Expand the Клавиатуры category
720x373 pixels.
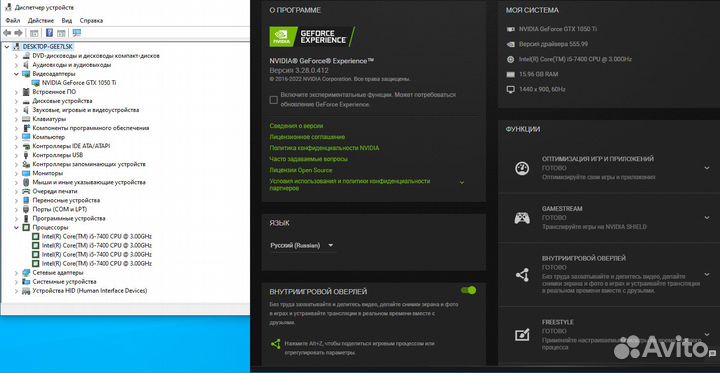17,119
